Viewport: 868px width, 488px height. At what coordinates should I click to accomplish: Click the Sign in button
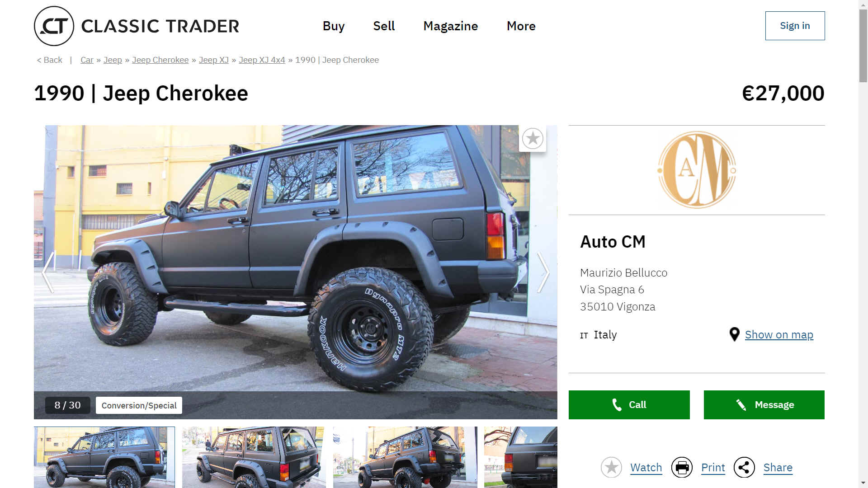[x=795, y=26]
